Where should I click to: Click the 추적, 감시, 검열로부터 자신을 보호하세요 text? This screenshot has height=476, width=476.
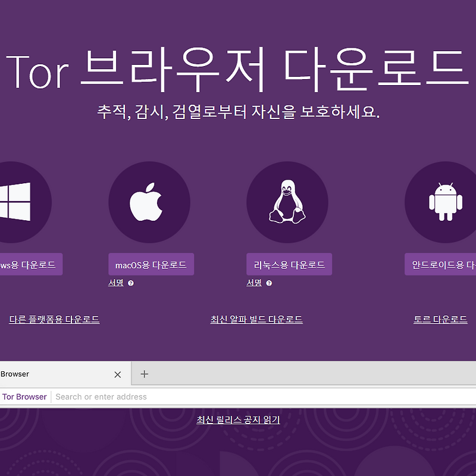tap(239, 112)
